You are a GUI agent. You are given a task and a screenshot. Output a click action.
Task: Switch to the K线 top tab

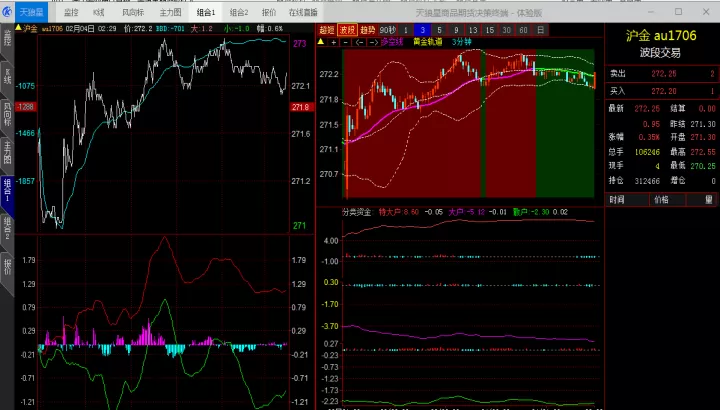coord(99,12)
